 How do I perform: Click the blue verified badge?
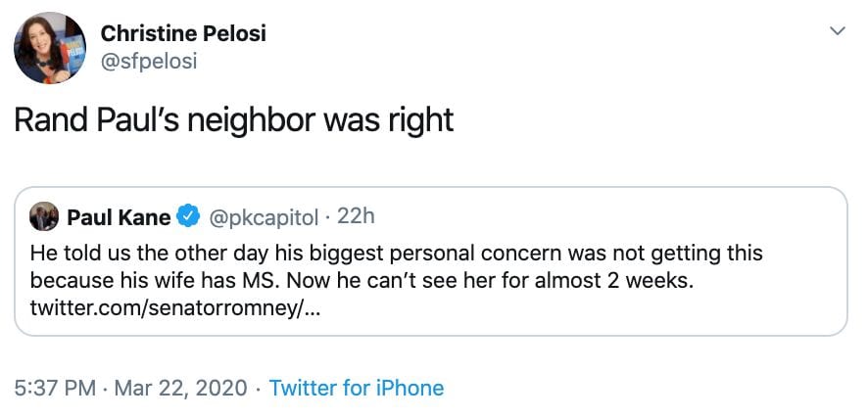tap(190, 215)
